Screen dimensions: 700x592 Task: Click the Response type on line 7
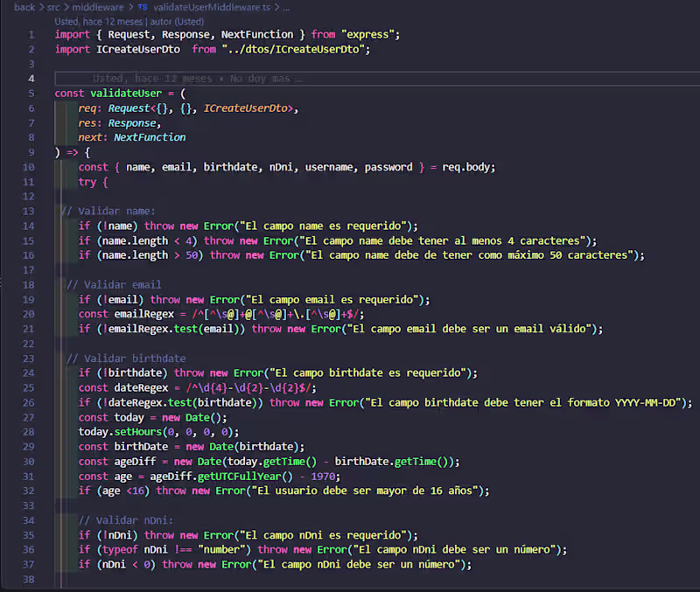click(x=132, y=123)
